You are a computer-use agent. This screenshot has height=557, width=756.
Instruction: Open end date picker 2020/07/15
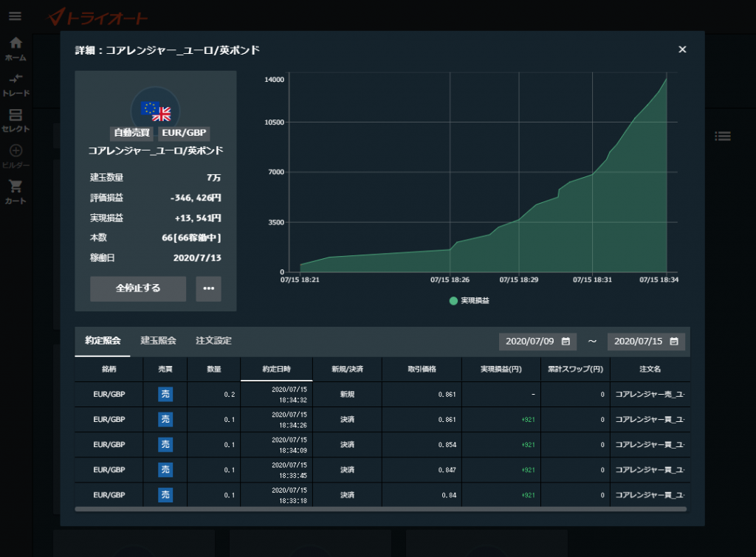click(646, 342)
